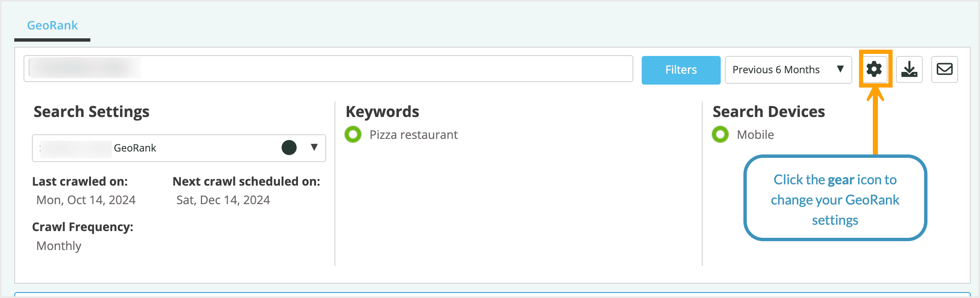This screenshot has width=980, height=298.
Task: Select the Pizza restaurant keyword label
Action: point(413,135)
